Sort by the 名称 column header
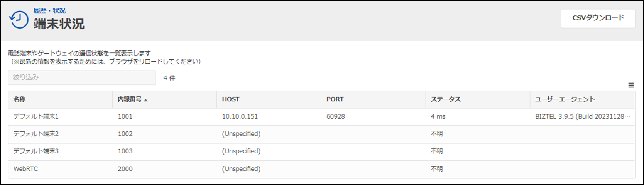This screenshot has height=185, width=644. coord(20,99)
